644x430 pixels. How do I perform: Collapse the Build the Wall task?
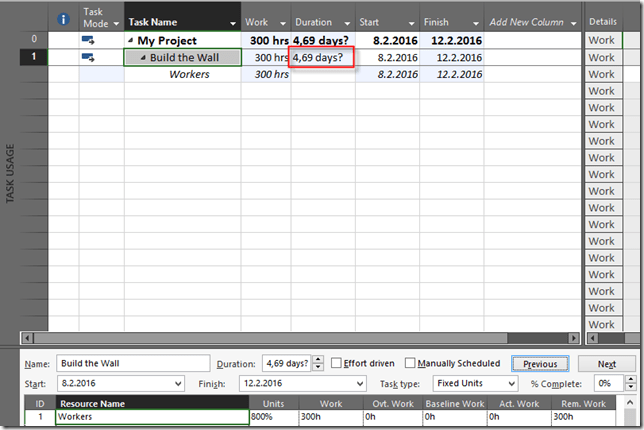142,58
